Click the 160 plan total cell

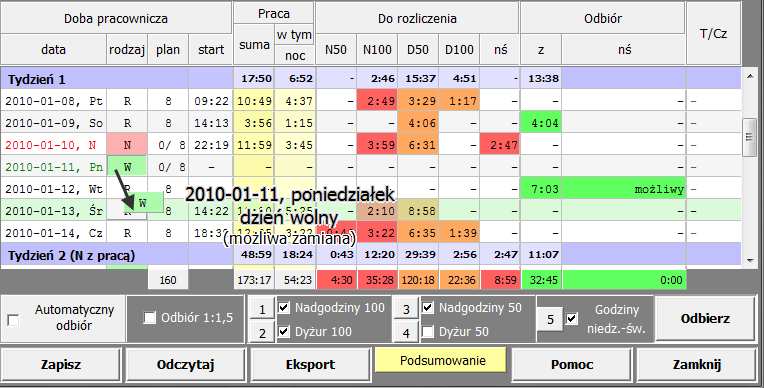pyautogui.click(x=168, y=280)
